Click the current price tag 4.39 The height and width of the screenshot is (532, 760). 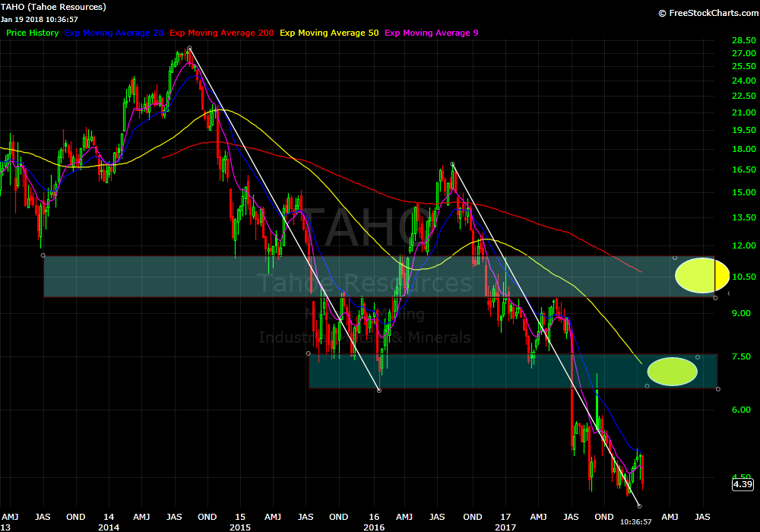(743, 484)
